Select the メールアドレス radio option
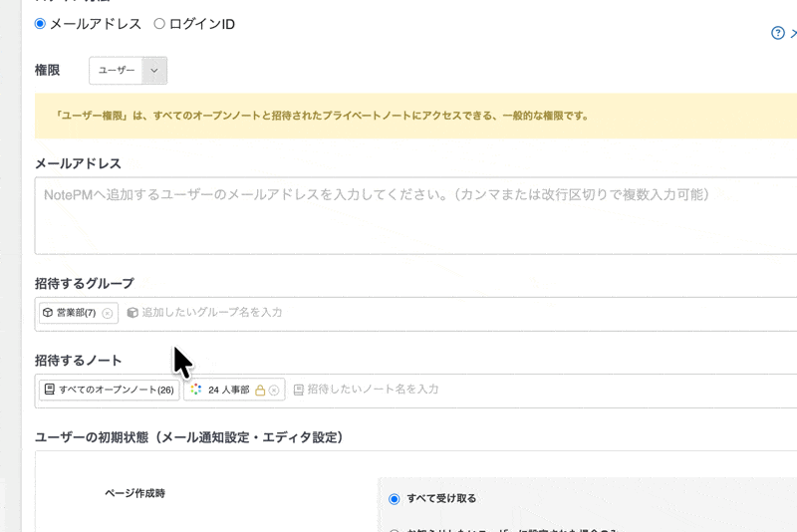 coord(40,24)
